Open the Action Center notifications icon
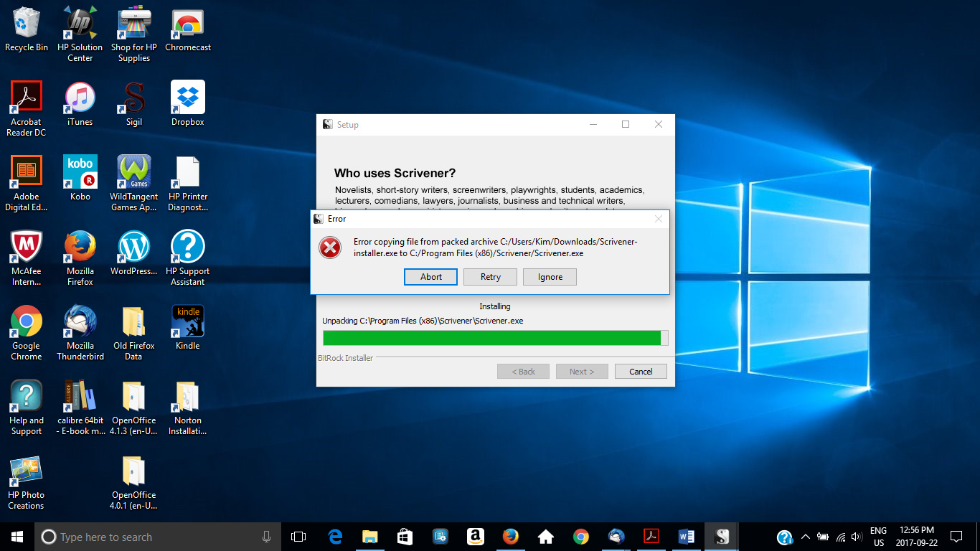This screenshot has width=980, height=551. (x=956, y=537)
